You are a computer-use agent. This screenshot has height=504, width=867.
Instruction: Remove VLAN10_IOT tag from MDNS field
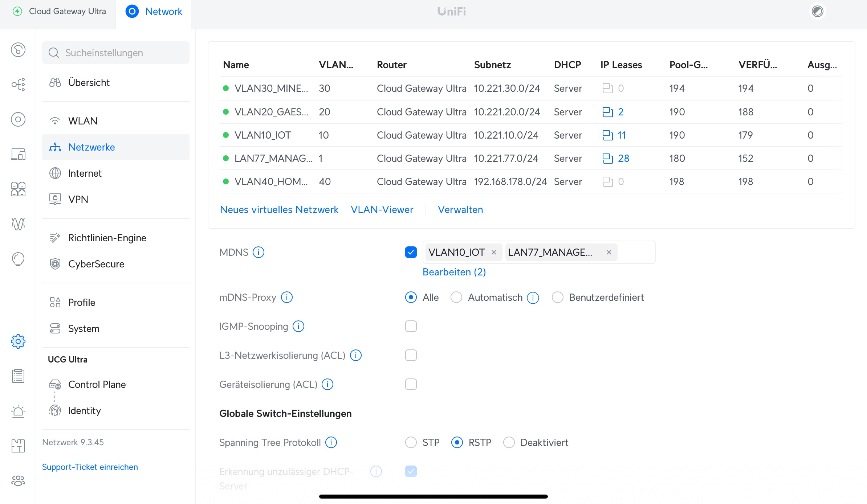[x=494, y=252]
